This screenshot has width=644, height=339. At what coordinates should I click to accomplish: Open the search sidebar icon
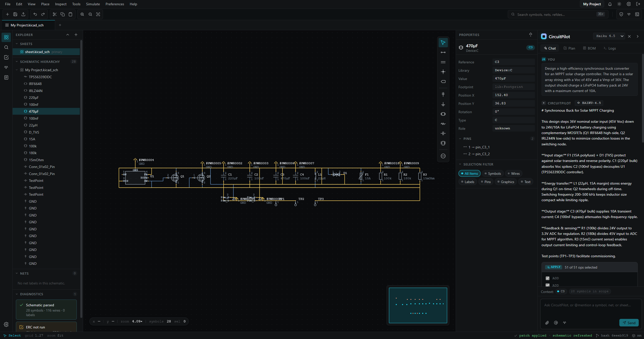[x=6, y=47]
